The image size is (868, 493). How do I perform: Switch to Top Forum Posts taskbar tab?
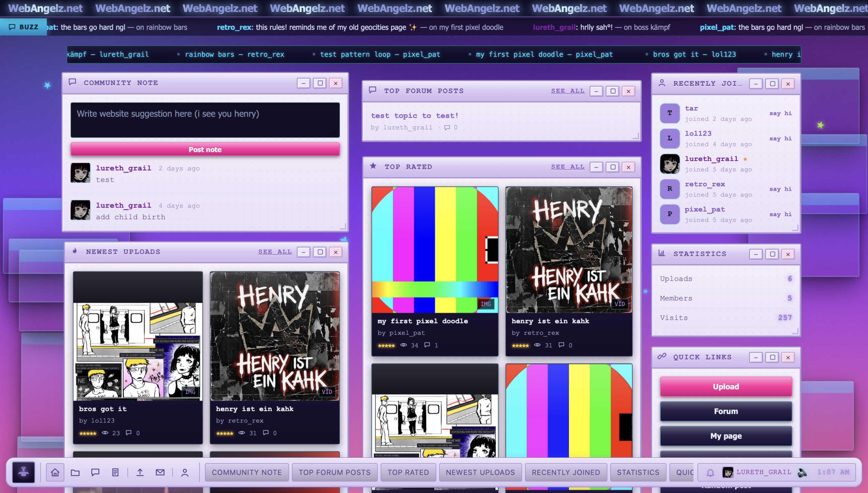click(334, 472)
